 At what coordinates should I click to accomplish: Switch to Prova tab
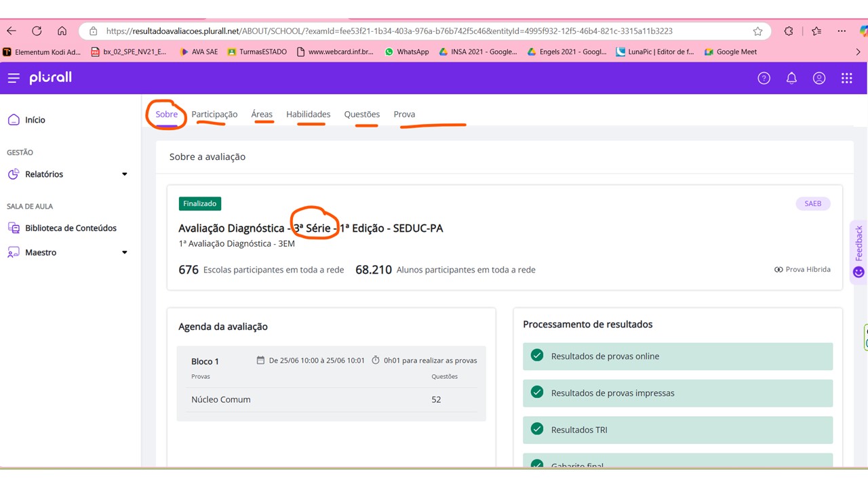(404, 114)
